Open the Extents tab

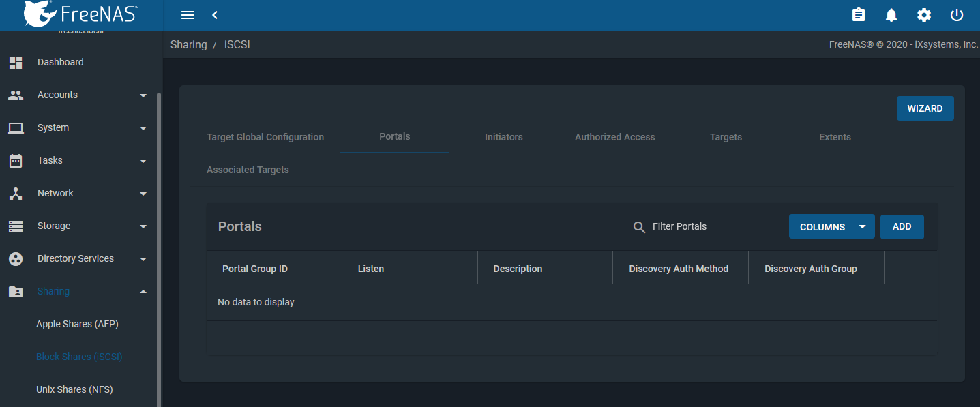click(x=835, y=137)
